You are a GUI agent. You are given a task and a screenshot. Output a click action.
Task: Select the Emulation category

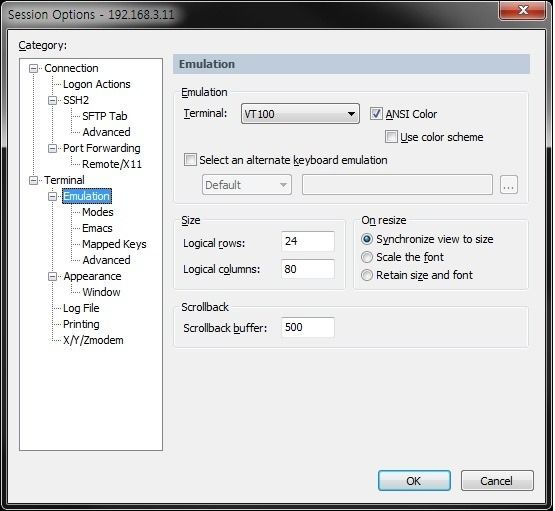tap(87, 196)
